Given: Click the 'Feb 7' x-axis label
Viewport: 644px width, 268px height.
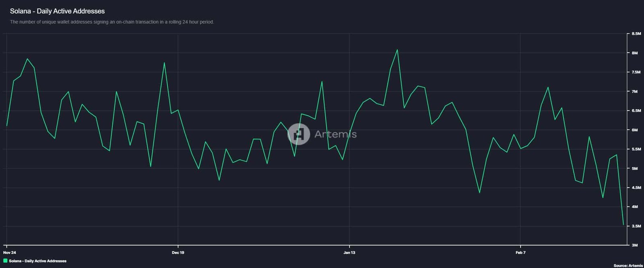Looking at the screenshot, I should coord(520,253).
